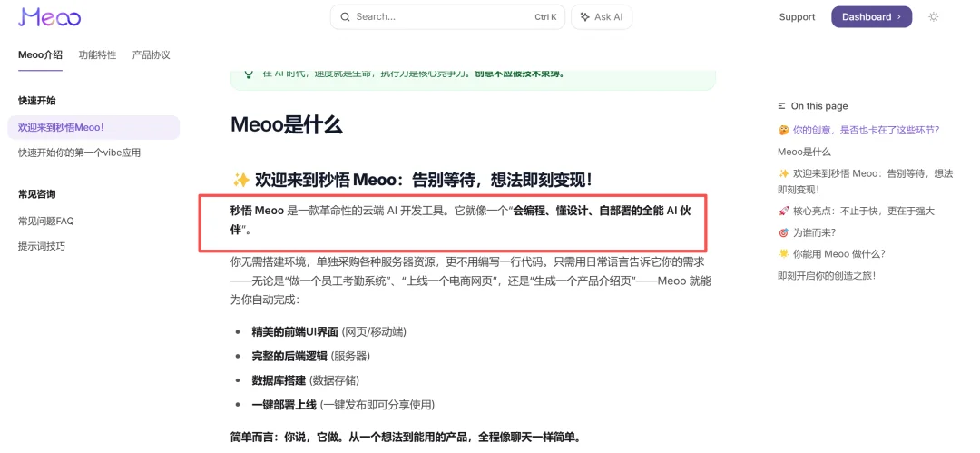This screenshot has height=453, width=980.
Task: Jump to 即刻开启你的创造之旅! outline link
Action: pos(827,275)
